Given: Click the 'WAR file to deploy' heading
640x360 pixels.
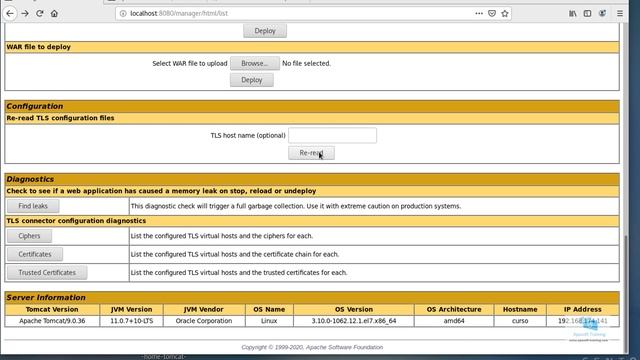Looking at the screenshot, I should click(x=38, y=47).
